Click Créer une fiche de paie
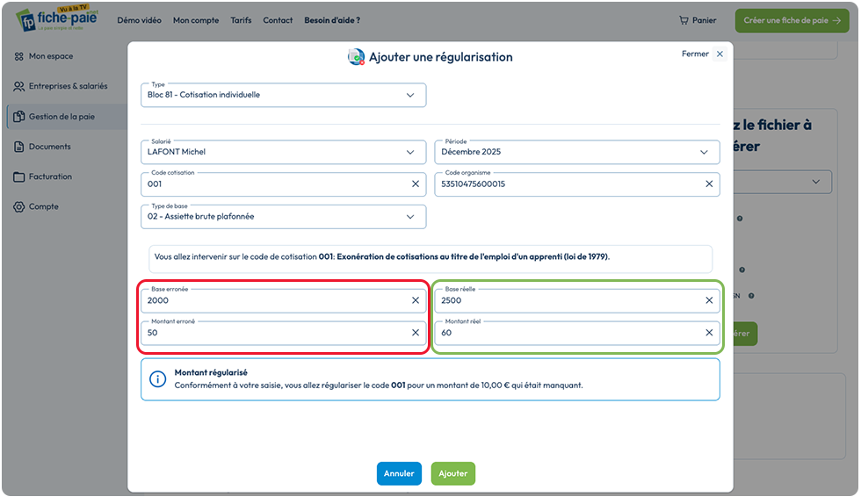The height and width of the screenshot is (504, 861). click(792, 21)
